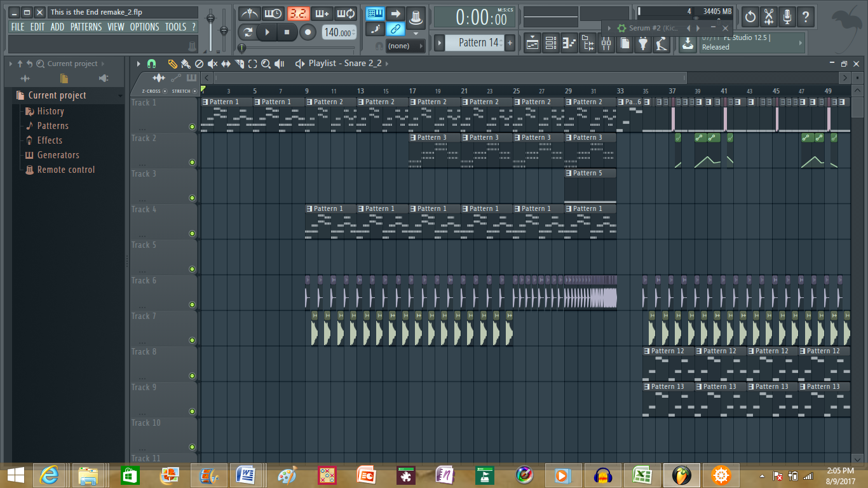The image size is (868, 488).
Task: Click the project files copy icon
Action: [x=625, y=43]
